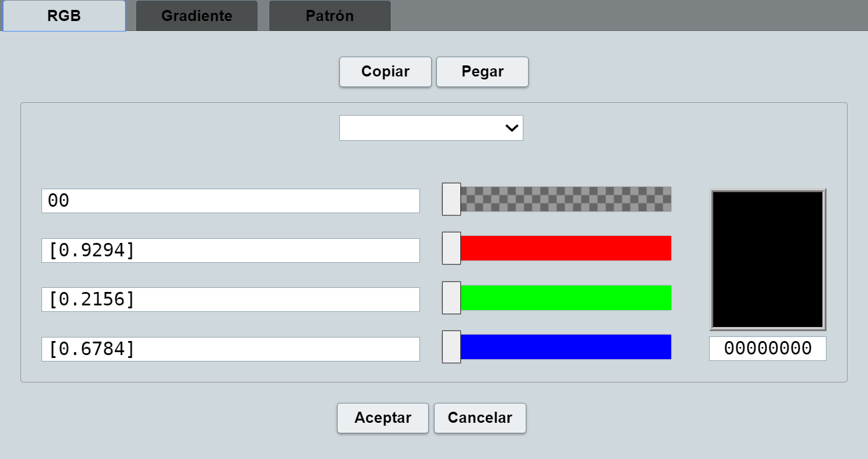The image size is (868, 459).
Task: Click the checkered alpha slider track
Action: pyautogui.click(x=565, y=199)
